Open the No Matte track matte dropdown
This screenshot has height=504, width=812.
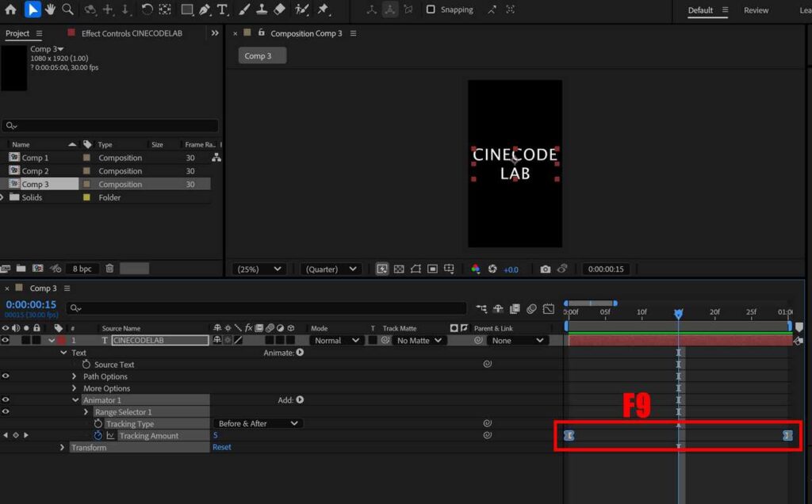point(419,341)
